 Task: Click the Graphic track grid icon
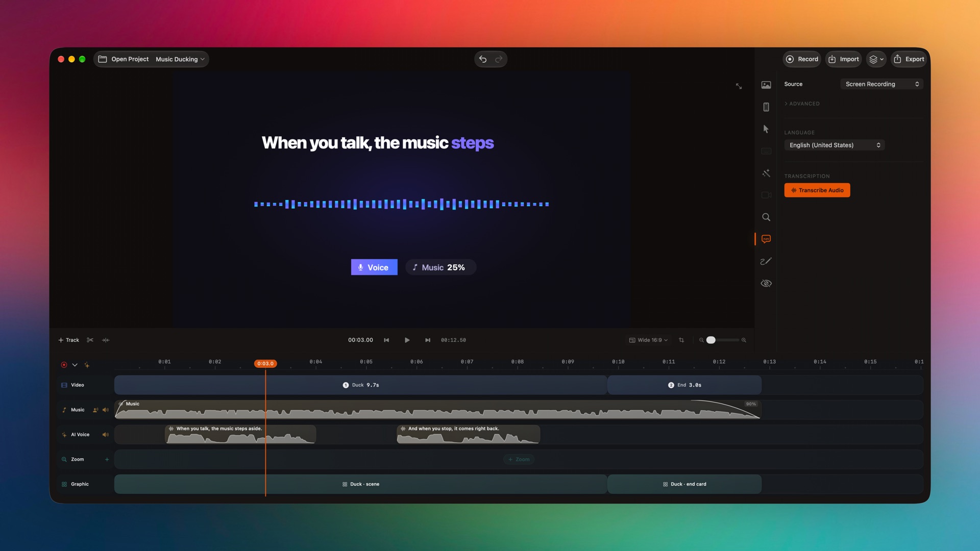click(64, 484)
